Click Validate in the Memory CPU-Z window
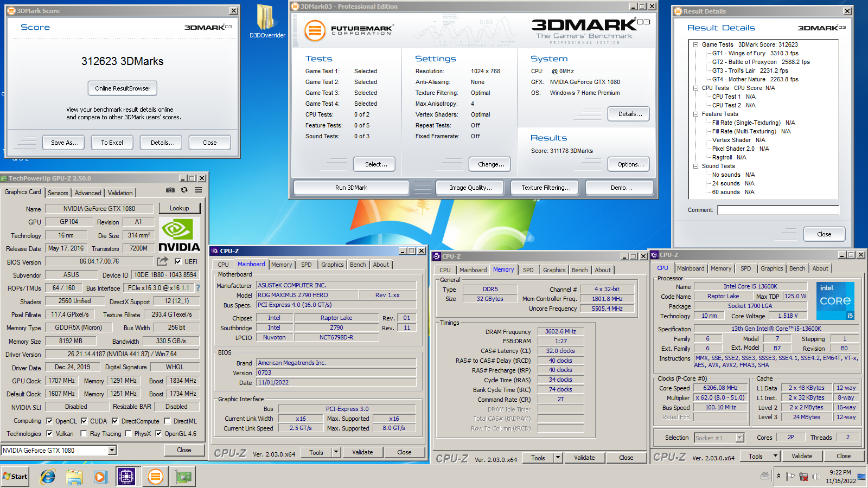 tap(584, 458)
